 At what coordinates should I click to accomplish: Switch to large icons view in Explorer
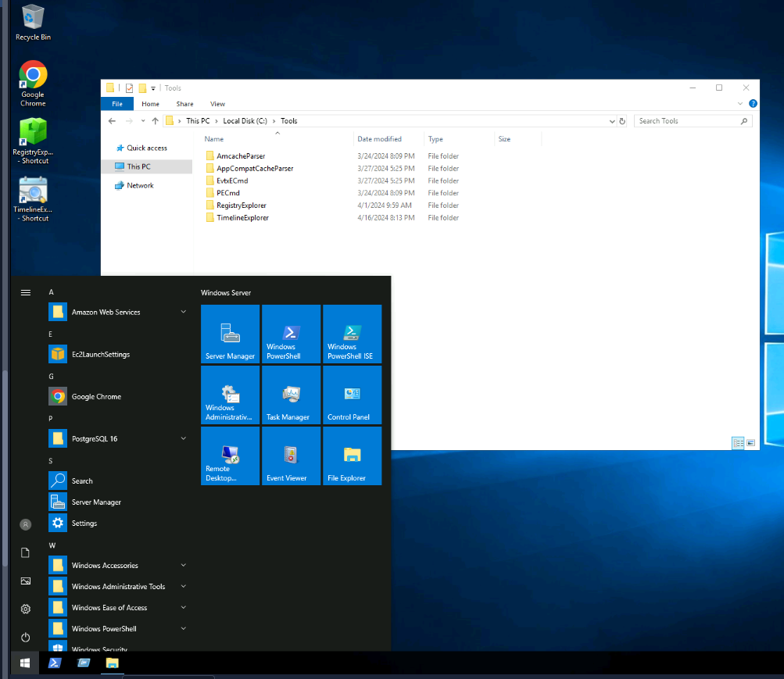coord(751,443)
